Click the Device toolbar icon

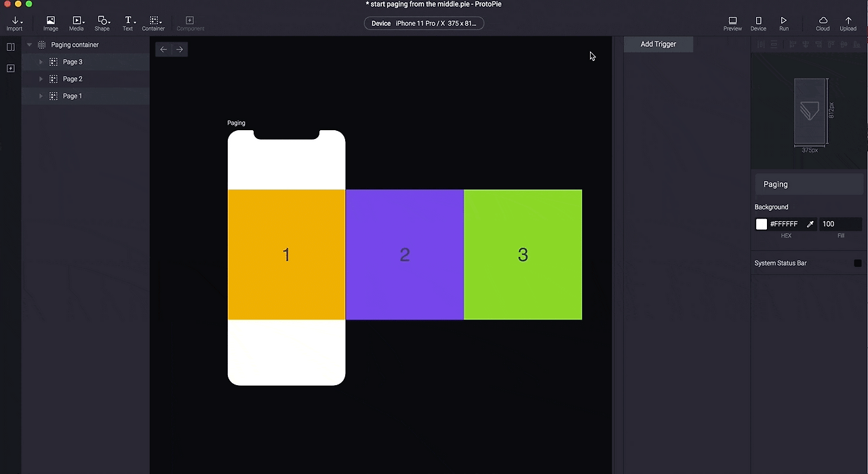tap(758, 24)
